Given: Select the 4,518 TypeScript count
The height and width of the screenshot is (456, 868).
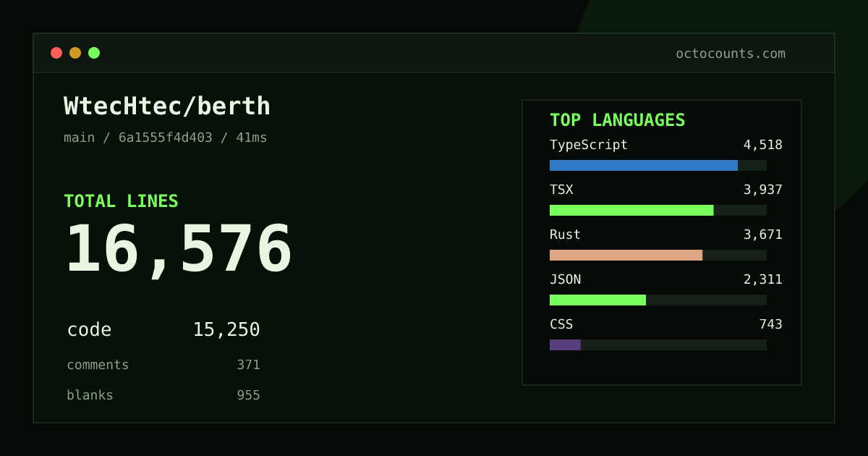Looking at the screenshot, I should (763, 145).
